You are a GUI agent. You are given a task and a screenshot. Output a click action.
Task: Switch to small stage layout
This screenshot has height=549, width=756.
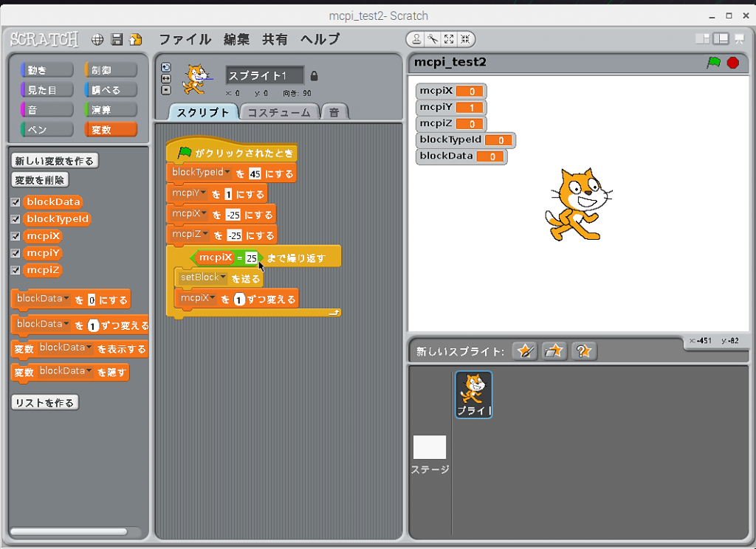point(703,39)
